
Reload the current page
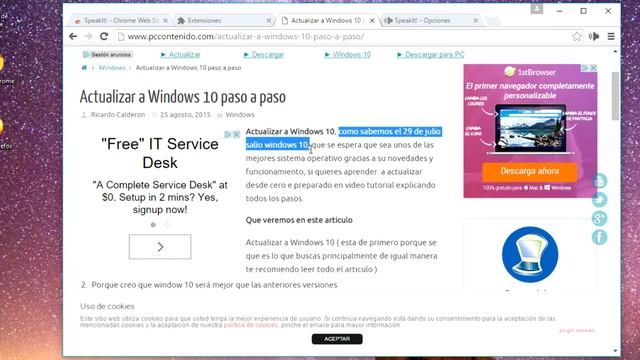(x=104, y=36)
